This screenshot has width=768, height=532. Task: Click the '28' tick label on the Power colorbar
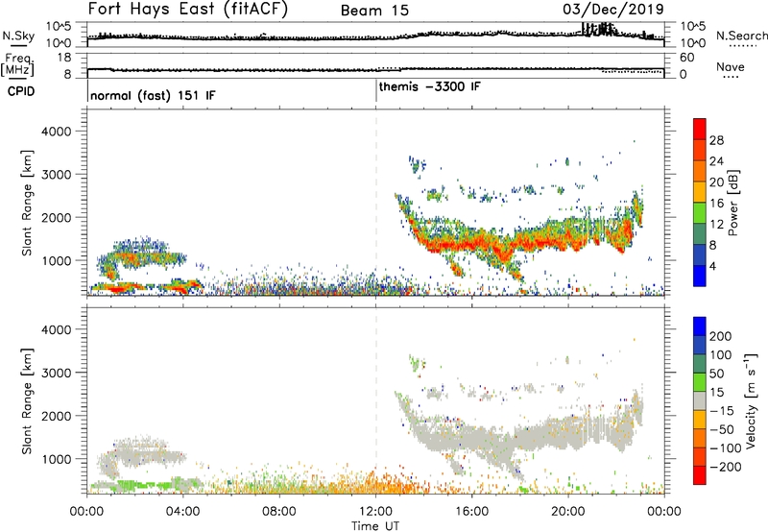tap(716, 140)
